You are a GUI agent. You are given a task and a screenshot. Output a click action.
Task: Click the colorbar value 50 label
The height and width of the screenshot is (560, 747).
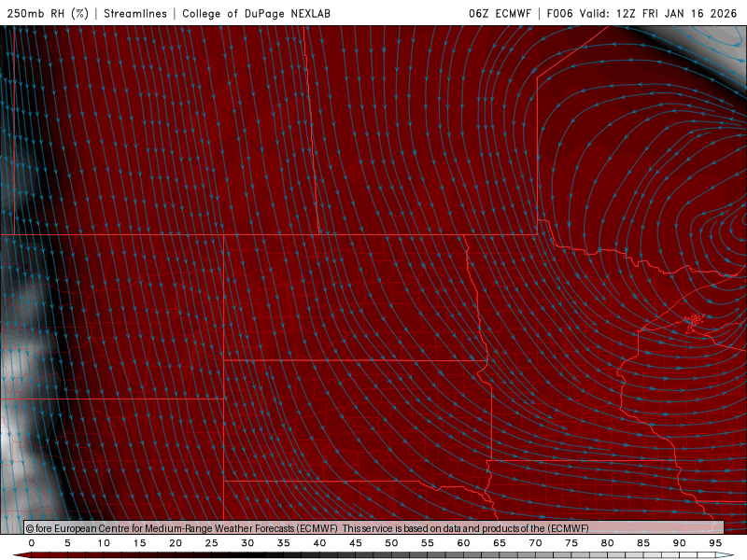tap(391, 543)
